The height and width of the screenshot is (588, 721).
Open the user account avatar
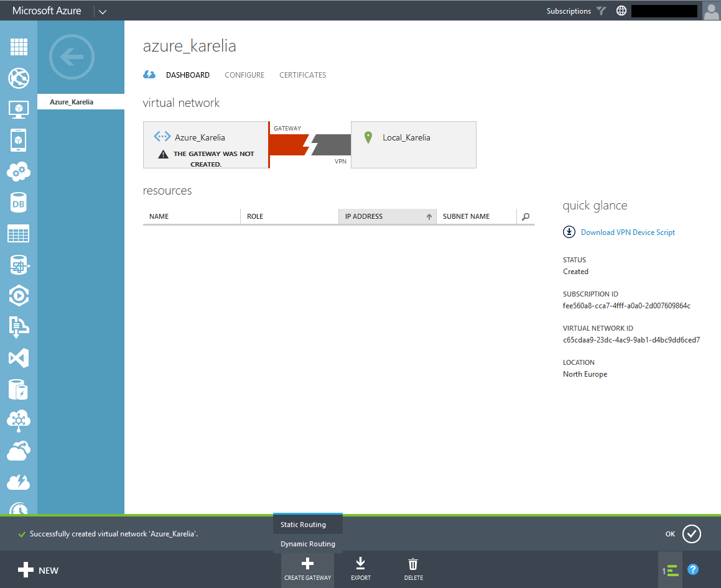[x=711, y=11]
